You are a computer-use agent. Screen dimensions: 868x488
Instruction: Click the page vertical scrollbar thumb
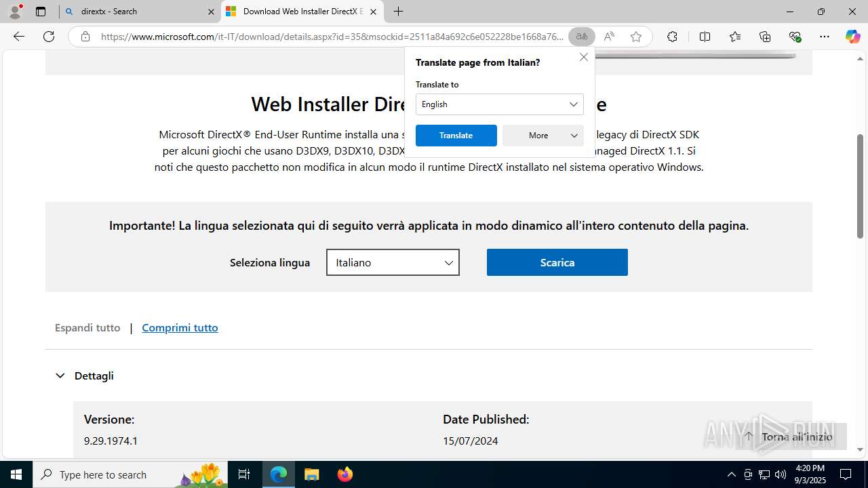pos(860,186)
